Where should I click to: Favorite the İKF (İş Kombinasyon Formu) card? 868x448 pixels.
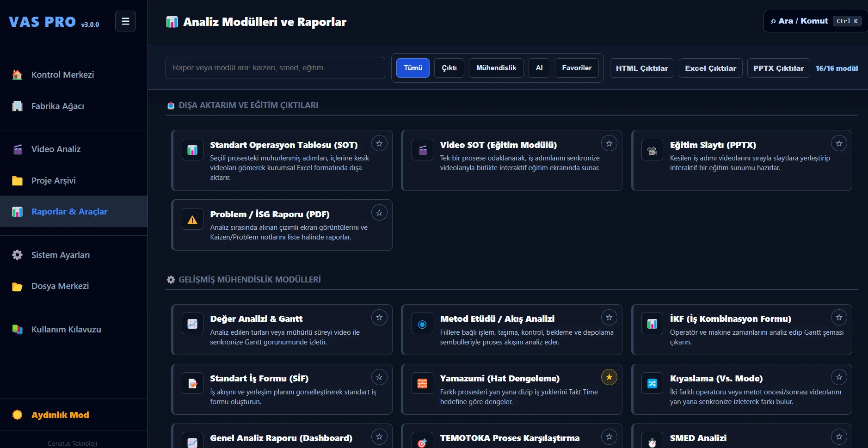point(839,317)
